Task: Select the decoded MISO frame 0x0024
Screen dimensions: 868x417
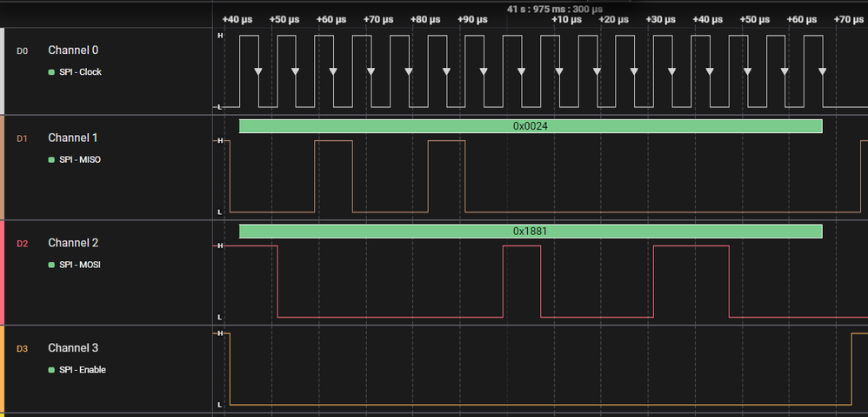Action: pyautogui.click(x=530, y=126)
